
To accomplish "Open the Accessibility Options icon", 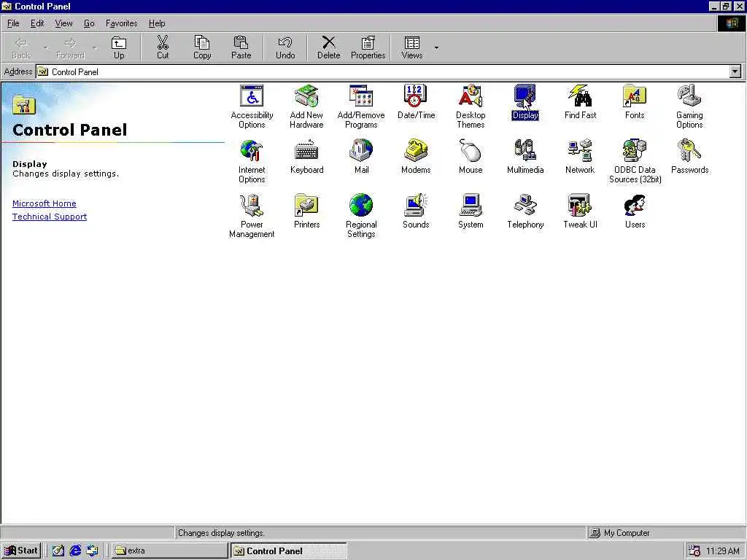I will 252,106.
